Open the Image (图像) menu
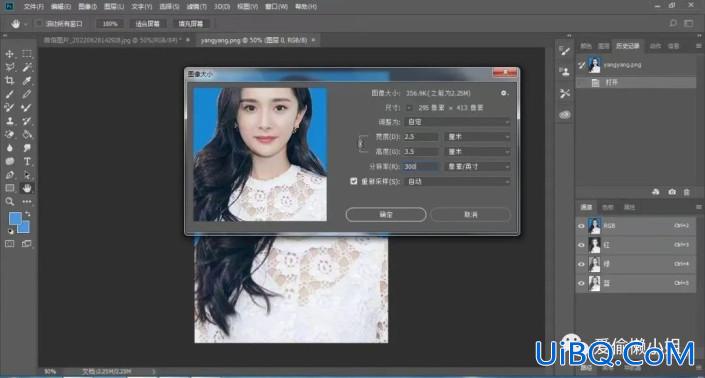 [x=87, y=7]
